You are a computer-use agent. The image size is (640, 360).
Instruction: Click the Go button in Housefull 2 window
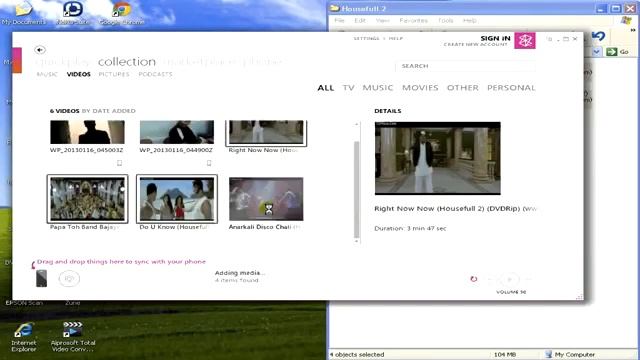pos(618,52)
